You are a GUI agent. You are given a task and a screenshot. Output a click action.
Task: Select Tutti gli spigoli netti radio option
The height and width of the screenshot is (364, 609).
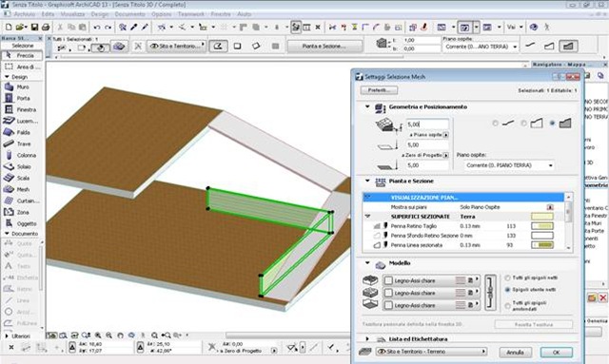point(507,278)
